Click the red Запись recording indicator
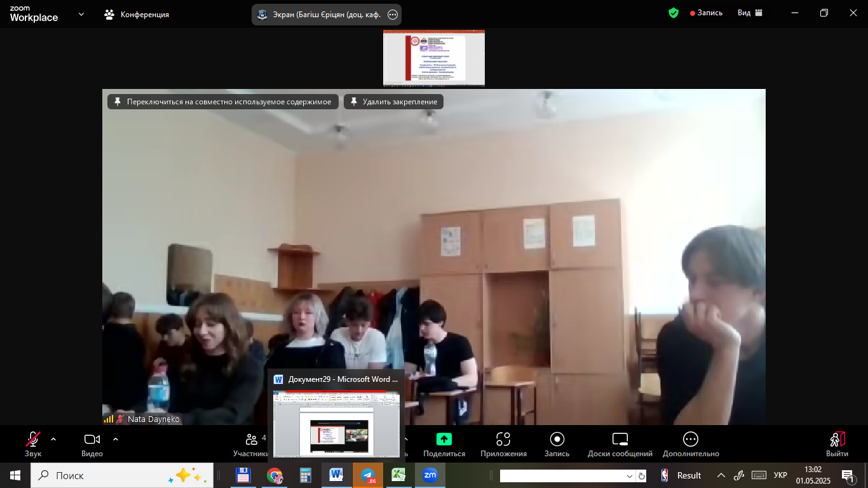The width and height of the screenshot is (868, 488). (x=706, y=13)
